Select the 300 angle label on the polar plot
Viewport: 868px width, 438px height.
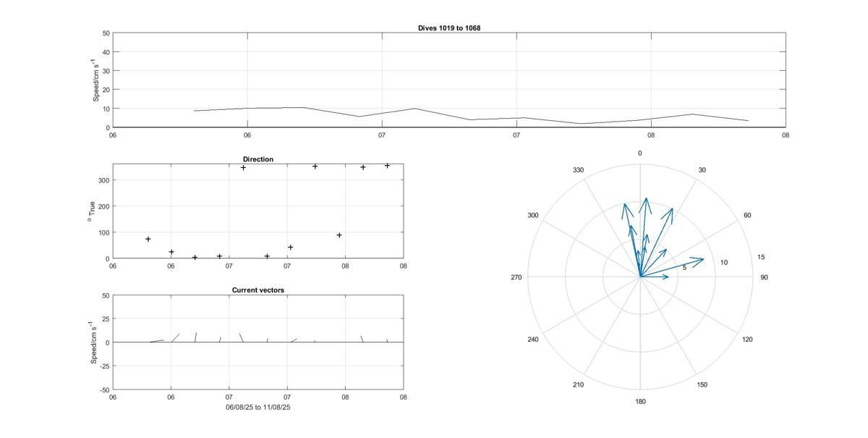pyautogui.click(x=533, y=216)
